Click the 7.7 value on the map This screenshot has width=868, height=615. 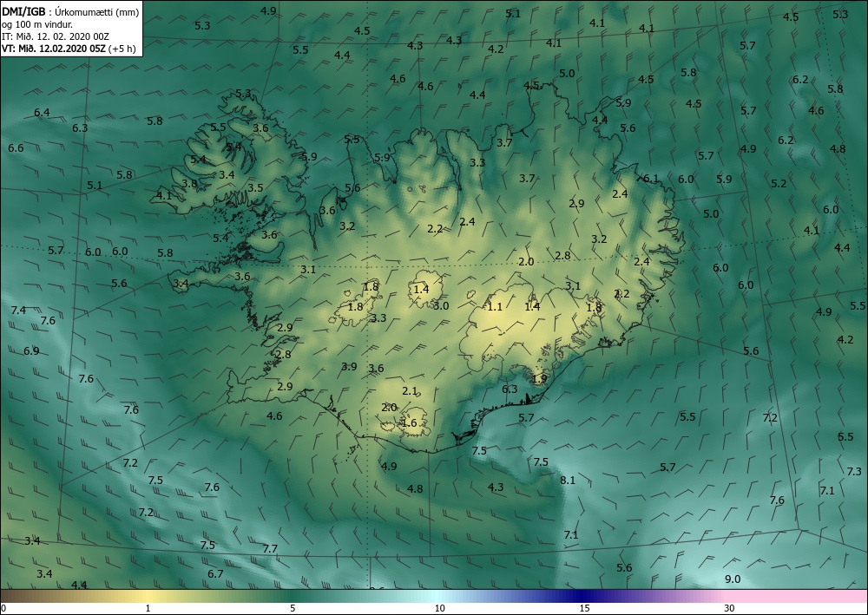point(270,548)
